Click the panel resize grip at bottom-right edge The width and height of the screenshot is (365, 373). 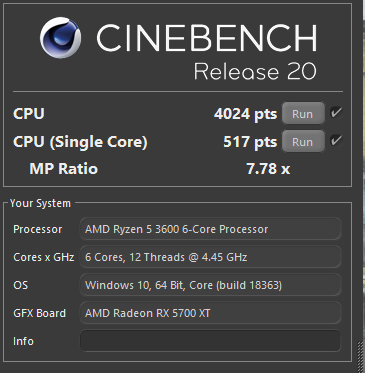pos(361,357)
